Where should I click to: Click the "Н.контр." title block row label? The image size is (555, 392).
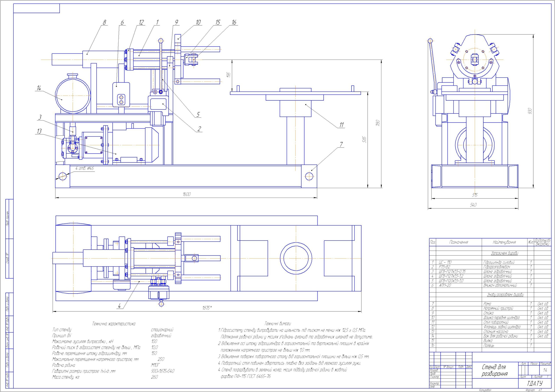tap(434, 384)
